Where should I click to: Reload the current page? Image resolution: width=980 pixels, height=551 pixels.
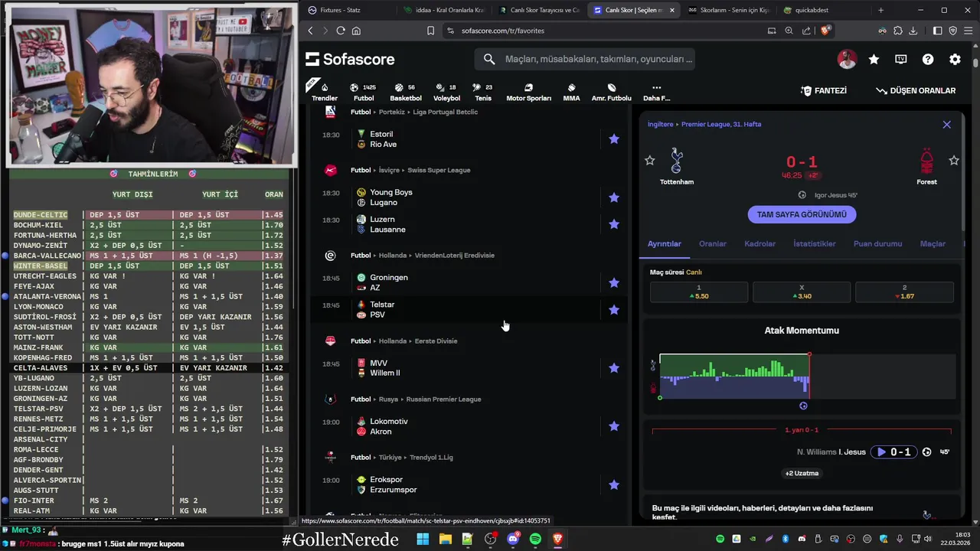click(341, 31)
